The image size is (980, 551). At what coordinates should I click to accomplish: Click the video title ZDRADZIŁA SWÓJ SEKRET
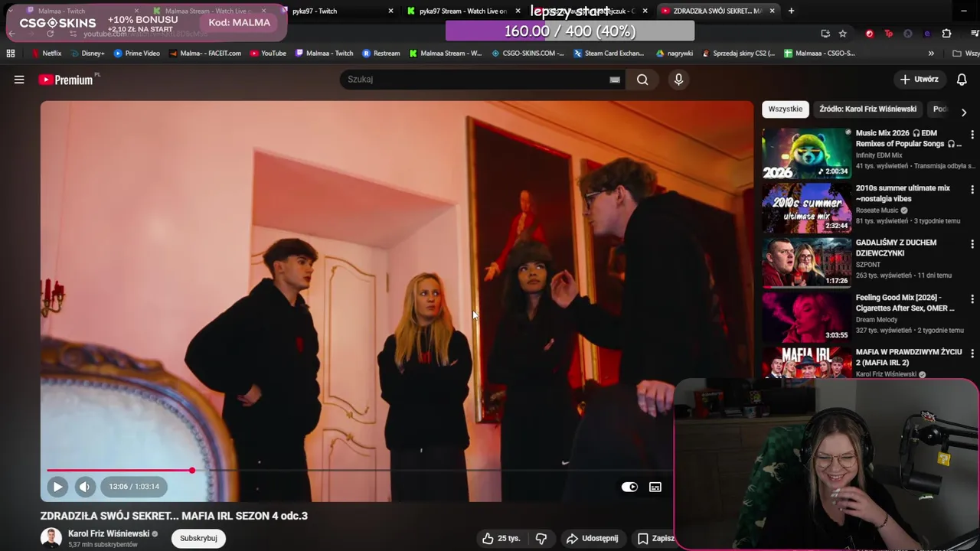[x=174, y=516]
